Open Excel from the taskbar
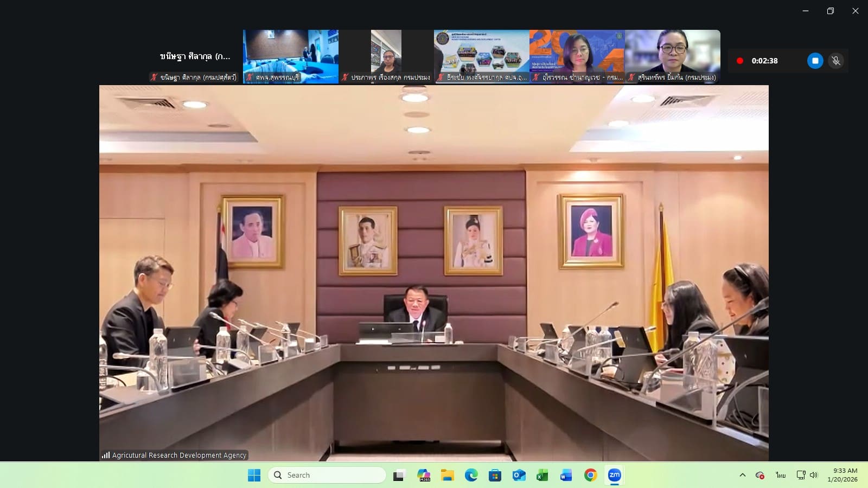The image size is (868, 488). 542,476
